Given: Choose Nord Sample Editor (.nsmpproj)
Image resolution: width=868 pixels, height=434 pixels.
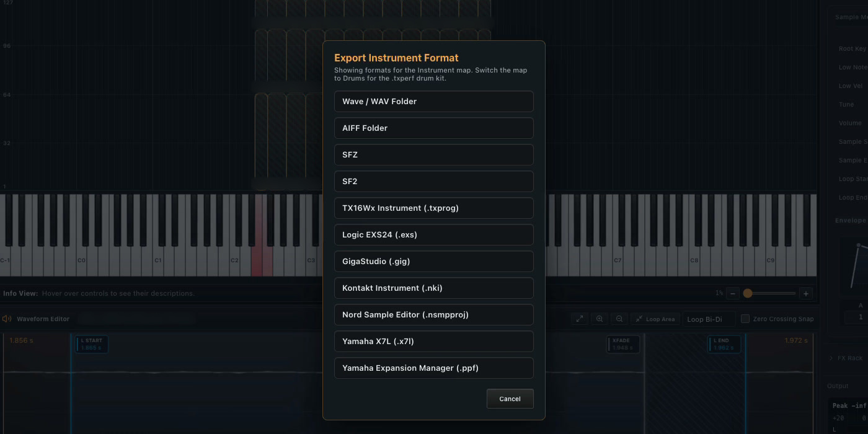Looking at the screenshot, I should click(433, 315).
